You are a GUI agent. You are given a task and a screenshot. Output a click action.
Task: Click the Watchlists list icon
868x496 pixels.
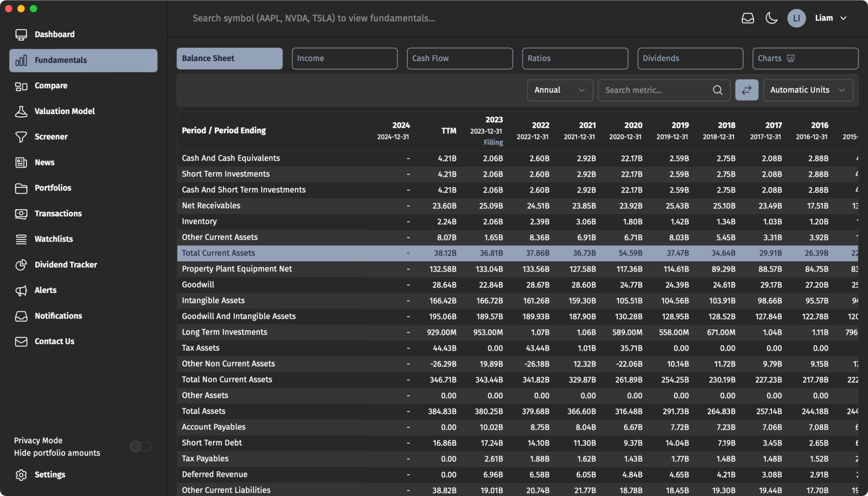coord(21,239)
